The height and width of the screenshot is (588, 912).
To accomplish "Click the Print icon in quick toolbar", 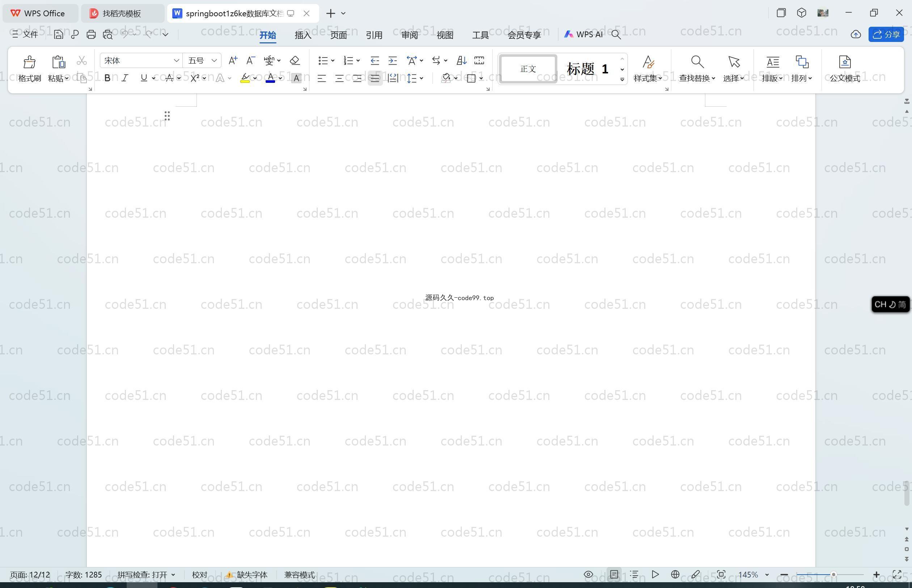I will pyautogui.click(x=91, y=34).
